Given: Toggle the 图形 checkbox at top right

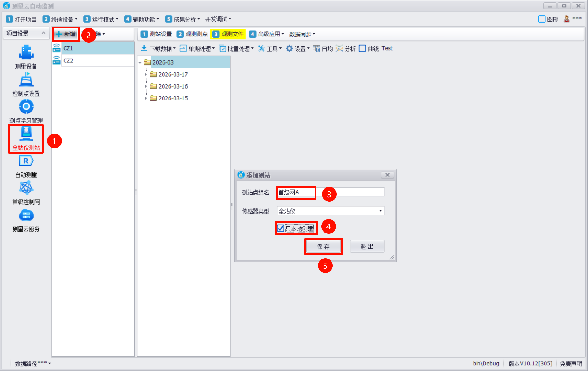Looking at the screenshot, I should (x=541, y=19).
